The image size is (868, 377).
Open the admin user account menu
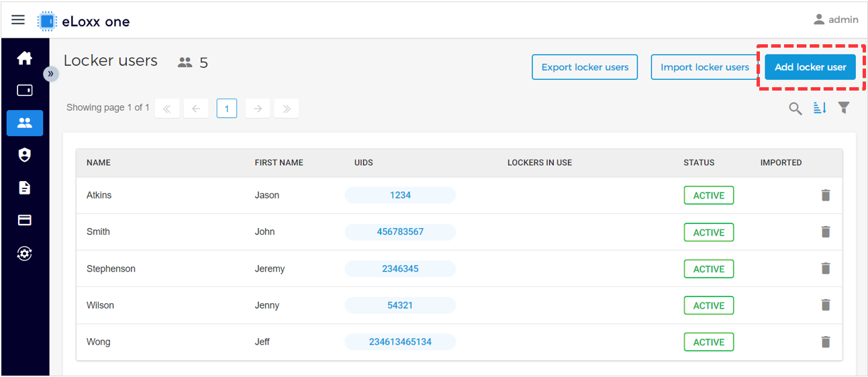pyautogui.click(x=836, y=19)
